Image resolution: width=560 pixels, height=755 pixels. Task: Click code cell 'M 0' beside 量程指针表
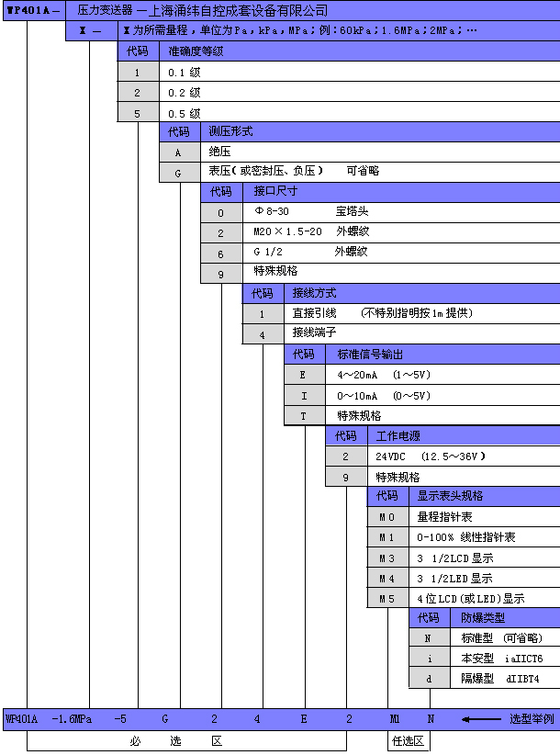pos(386,518)
